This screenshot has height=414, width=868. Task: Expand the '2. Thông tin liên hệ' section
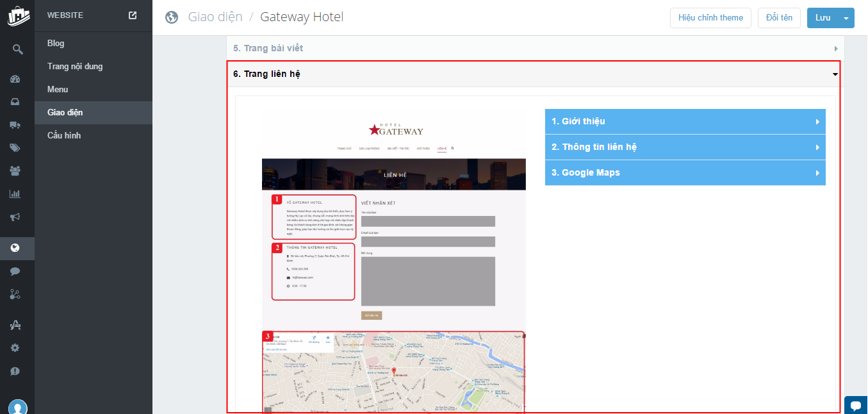click(685, 147)
